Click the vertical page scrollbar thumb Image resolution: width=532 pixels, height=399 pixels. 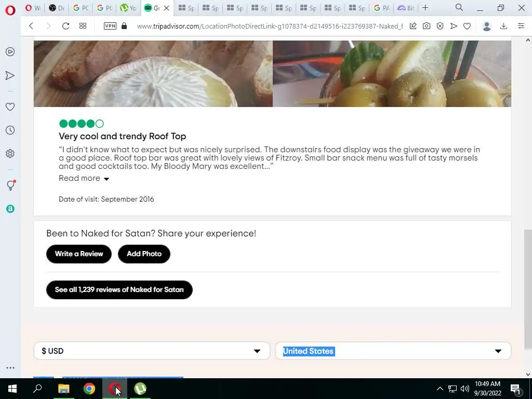(x=528, y=289)
